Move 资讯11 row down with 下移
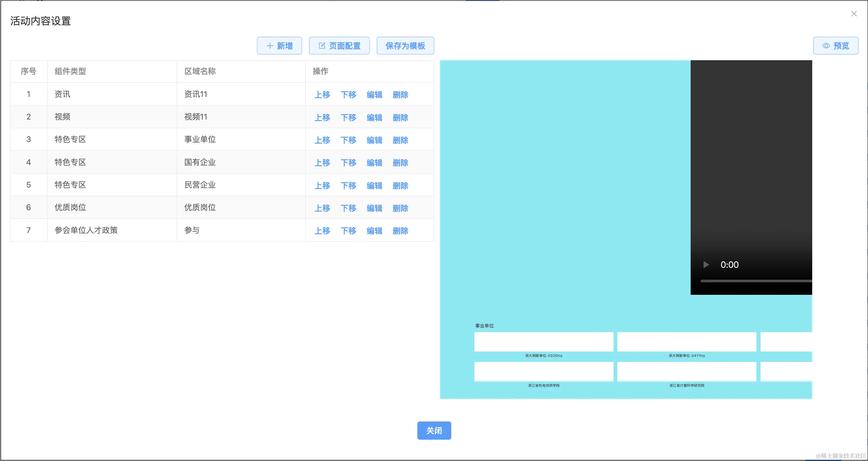 tap(348, 95)
